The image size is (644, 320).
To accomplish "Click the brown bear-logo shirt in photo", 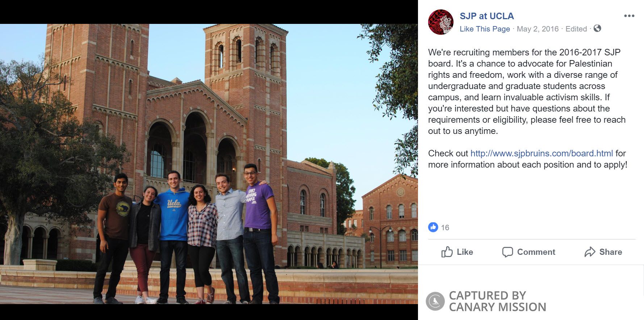I will (115, 214).
